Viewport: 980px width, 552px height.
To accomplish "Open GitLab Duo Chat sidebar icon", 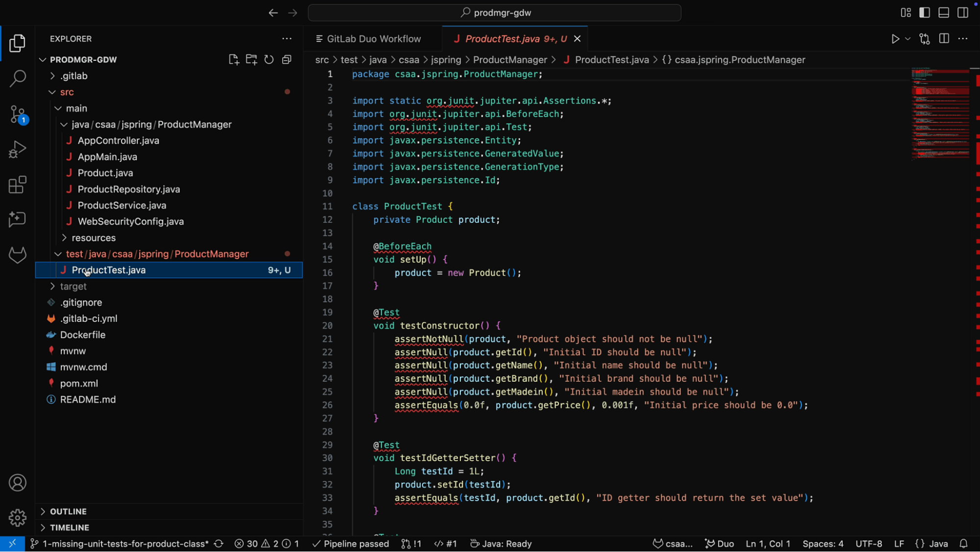I will 17,219.
